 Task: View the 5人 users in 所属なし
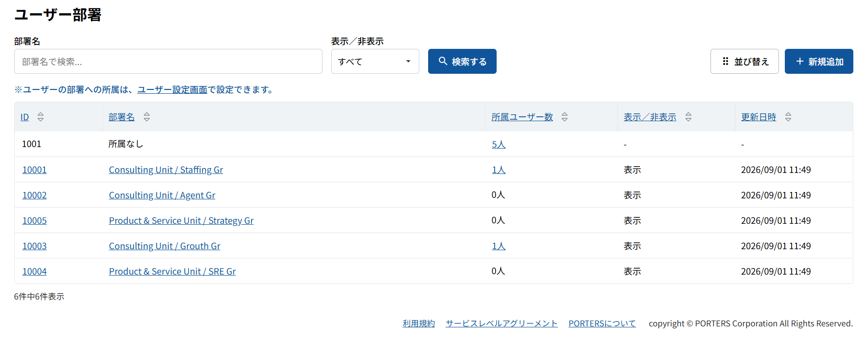coord(499,144)
